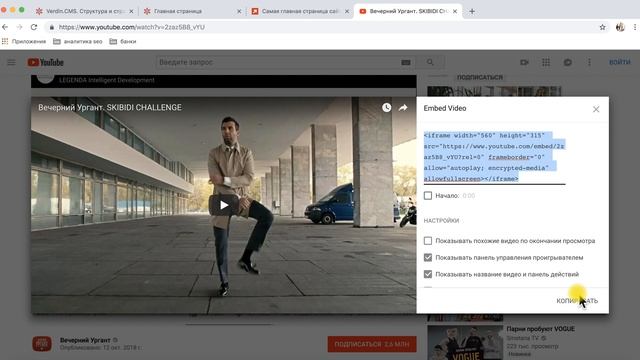Viewport: 640px width, 360px height.
Task: Click the browser back arrow
Action: click(5, 27)
